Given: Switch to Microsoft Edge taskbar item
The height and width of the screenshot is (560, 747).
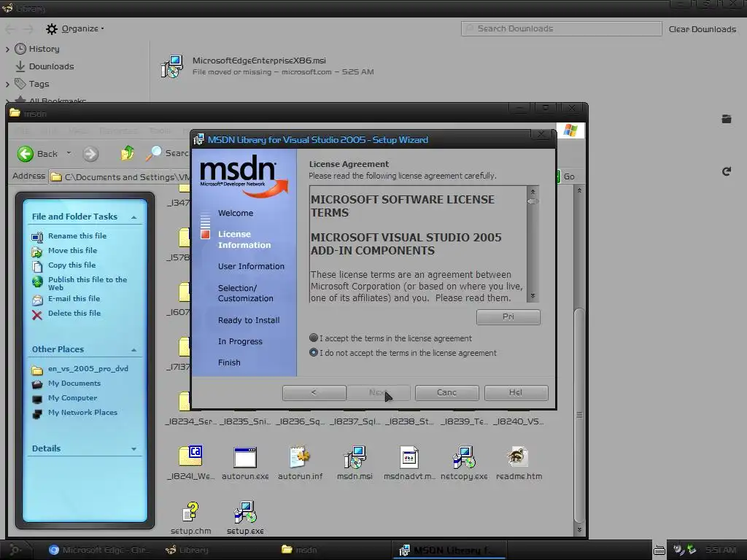Looking at the screenshot, I should 100,550.
